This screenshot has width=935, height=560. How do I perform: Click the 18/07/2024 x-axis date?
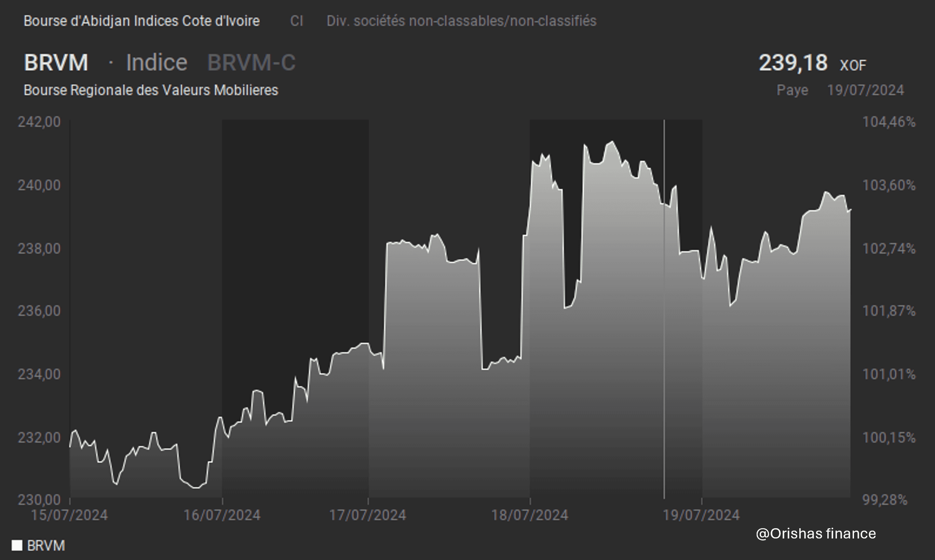530,516
